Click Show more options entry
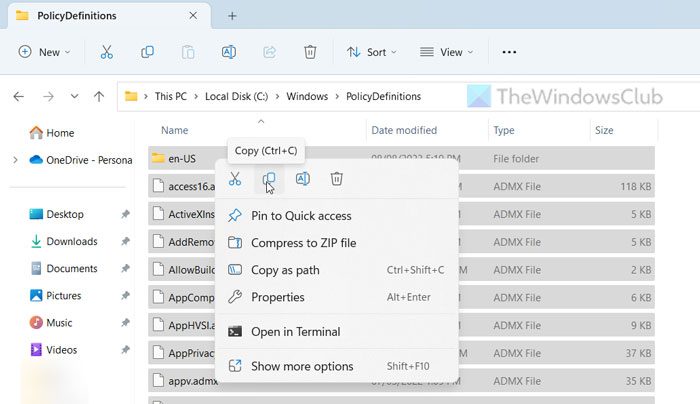Screen dimensions: 700x404 click(301, 366)
